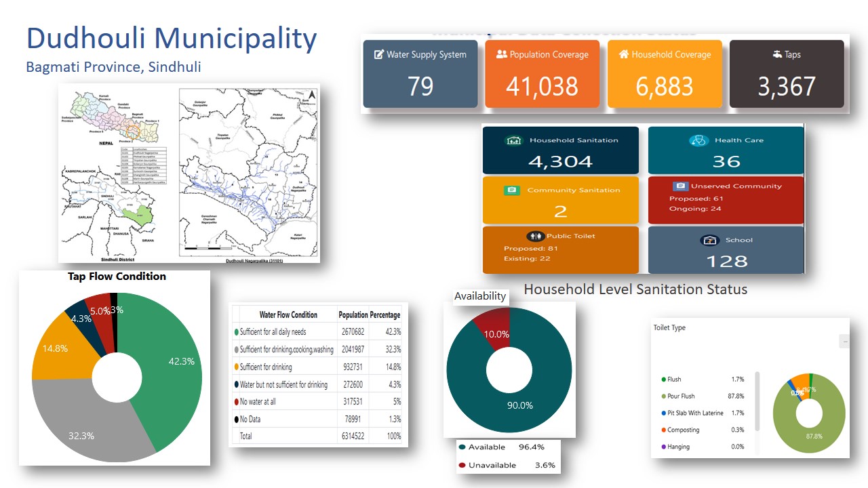Click the School building icon

point(709,241)
